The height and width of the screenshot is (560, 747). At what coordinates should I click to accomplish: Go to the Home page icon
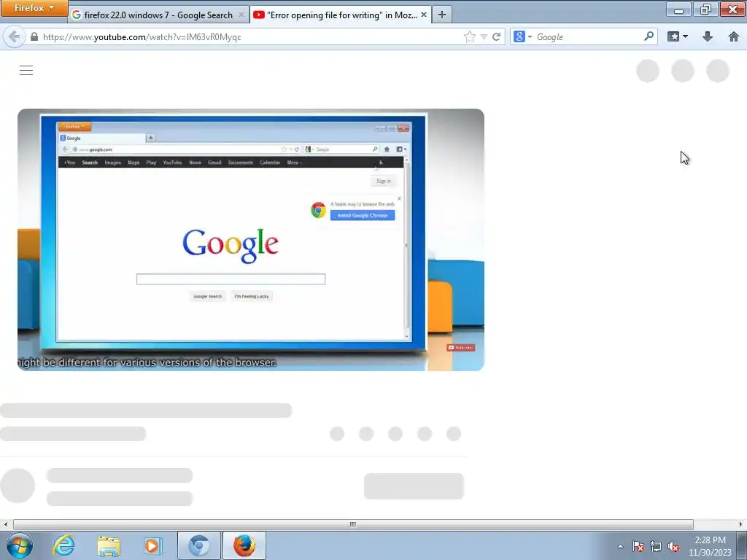tap(734, 36)
